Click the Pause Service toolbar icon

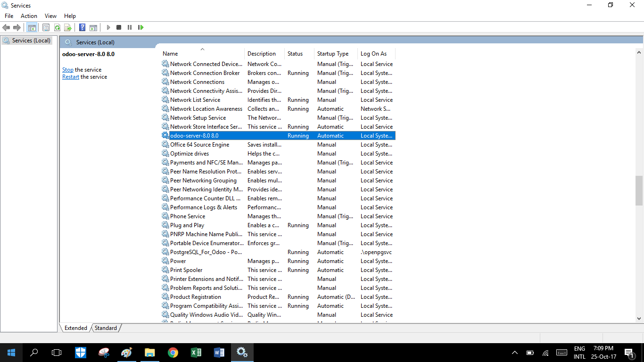coord(130,27)
